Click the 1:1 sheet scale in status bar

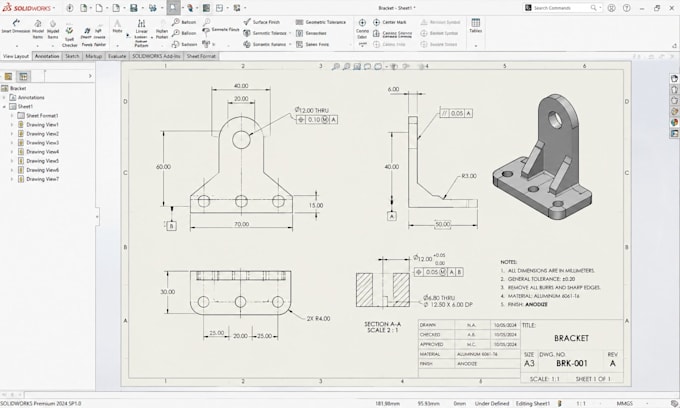[581, 403]
